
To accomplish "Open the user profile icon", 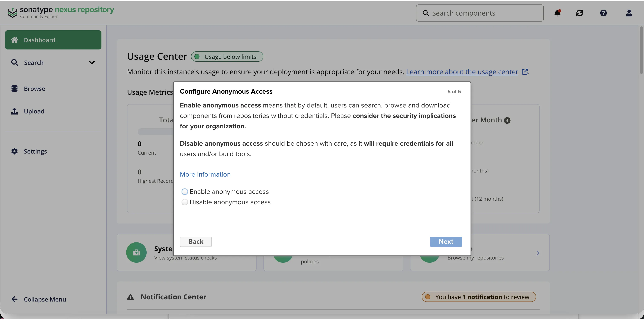I will [629, 13].
